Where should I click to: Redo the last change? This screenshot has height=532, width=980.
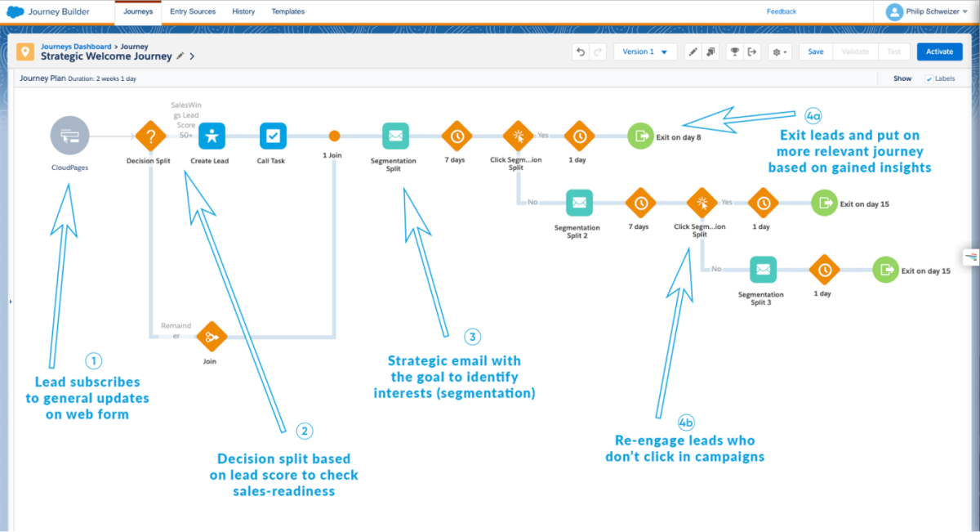tap(598, 51)
